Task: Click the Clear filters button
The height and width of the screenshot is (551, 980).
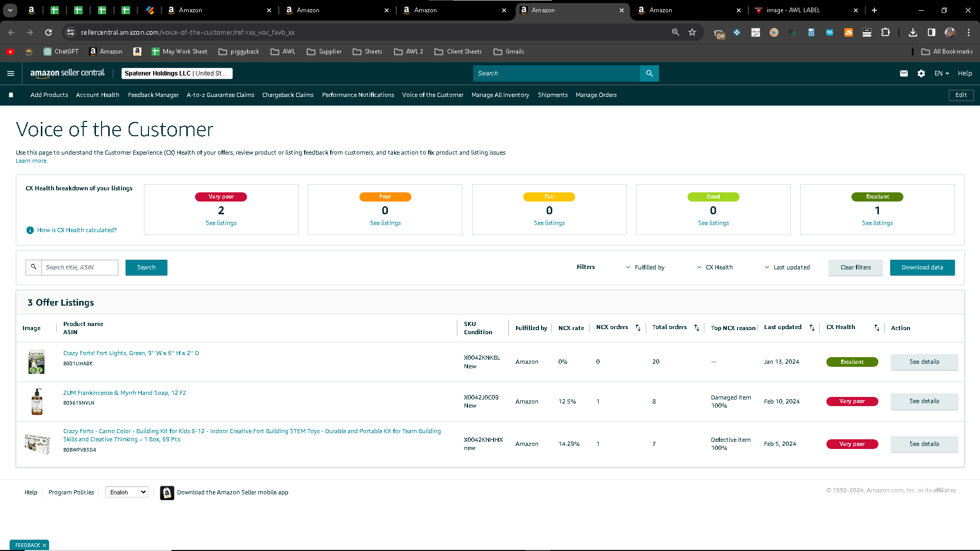Action: [x=855, y=267]
